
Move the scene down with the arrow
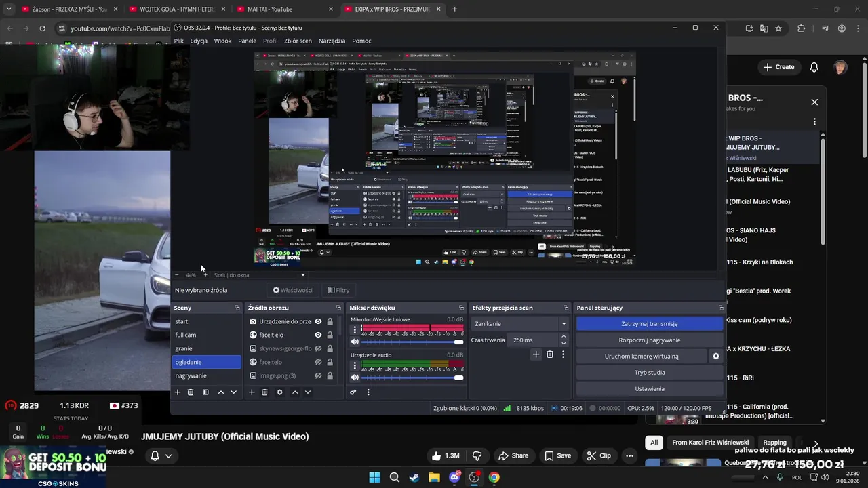234,392
